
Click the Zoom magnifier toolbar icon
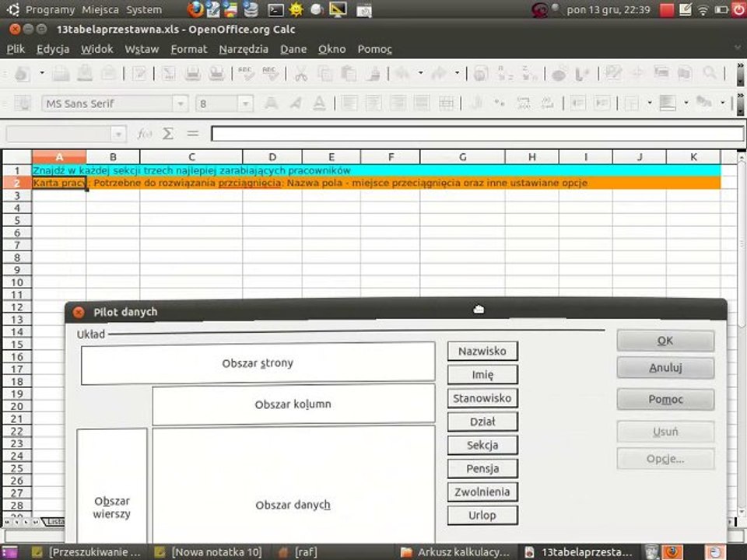point(710,73)
